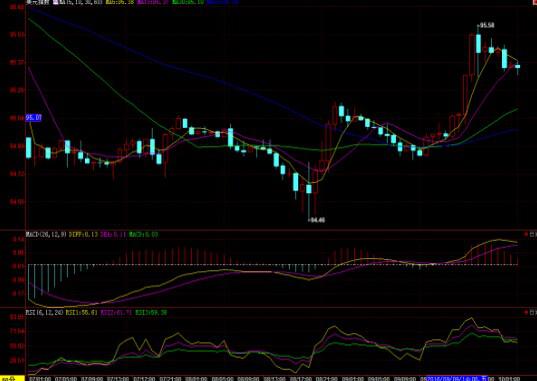Viewport: 537px width, 381px height.
Task: Click the candlestick at the 94.46 low
Action: [x=309, y=189]
